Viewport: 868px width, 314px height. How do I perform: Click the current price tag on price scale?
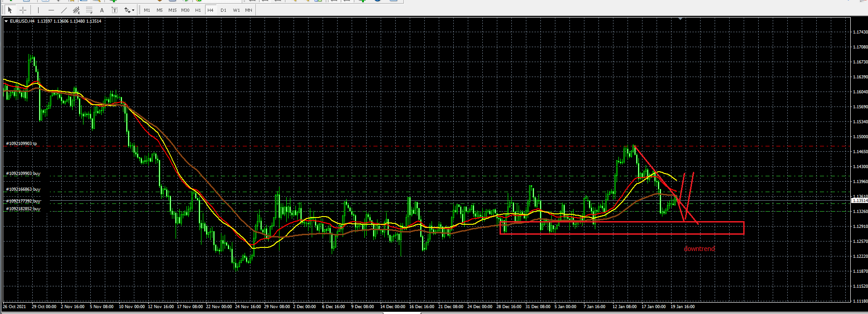(x=859, y=200)
